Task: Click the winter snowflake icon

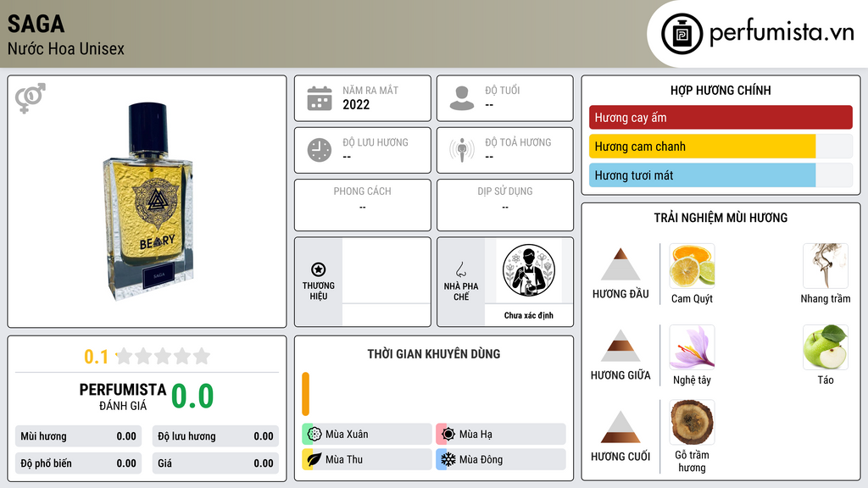Action: [x=448, y=460]
